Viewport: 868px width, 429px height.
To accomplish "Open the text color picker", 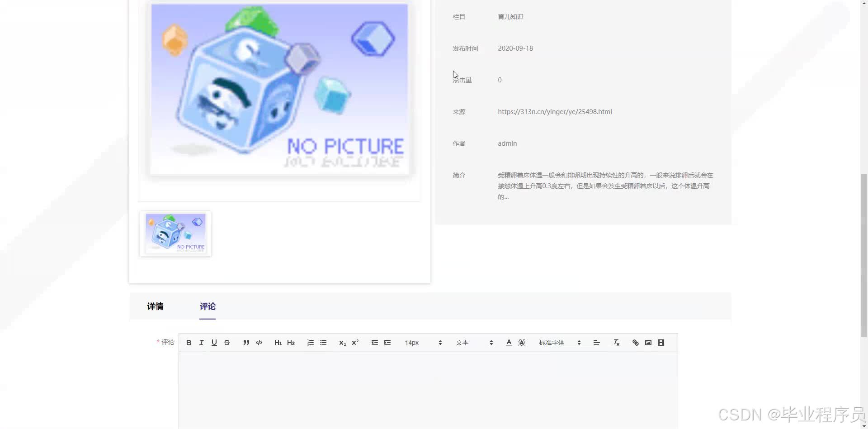I will 509,343.
